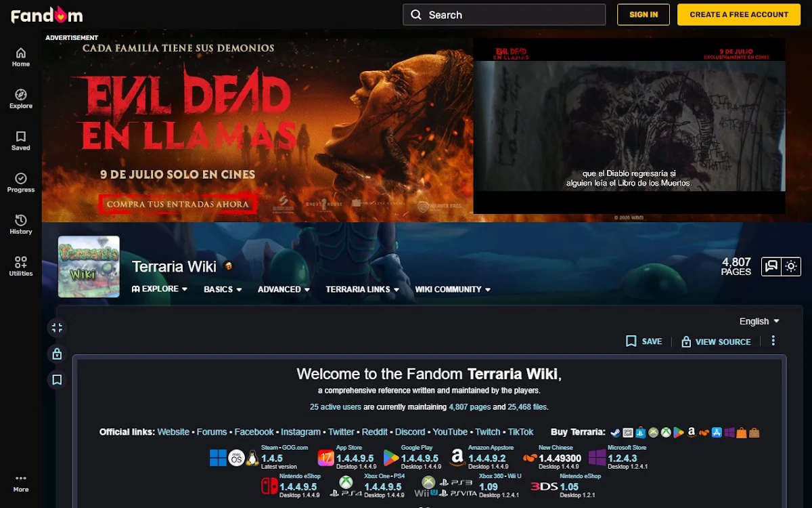Image resolution: width=812 pixels, height=508 pixels.
Task: Open the Reddit link
Action: click(375, 432)
